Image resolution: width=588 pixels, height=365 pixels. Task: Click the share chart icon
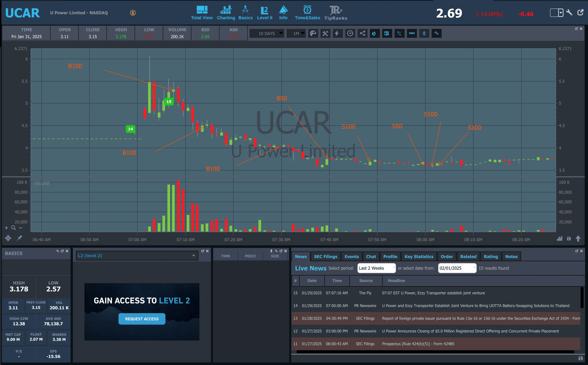(362, 33)
